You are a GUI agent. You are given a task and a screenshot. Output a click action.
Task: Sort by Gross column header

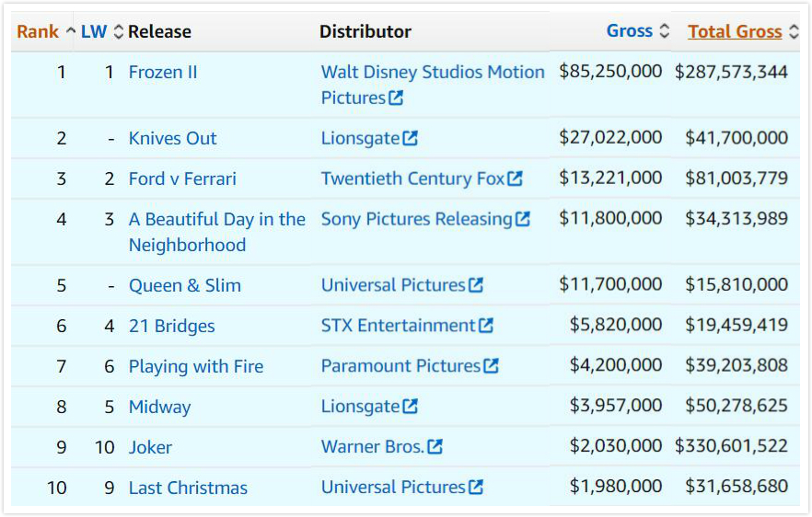(630, 31)
